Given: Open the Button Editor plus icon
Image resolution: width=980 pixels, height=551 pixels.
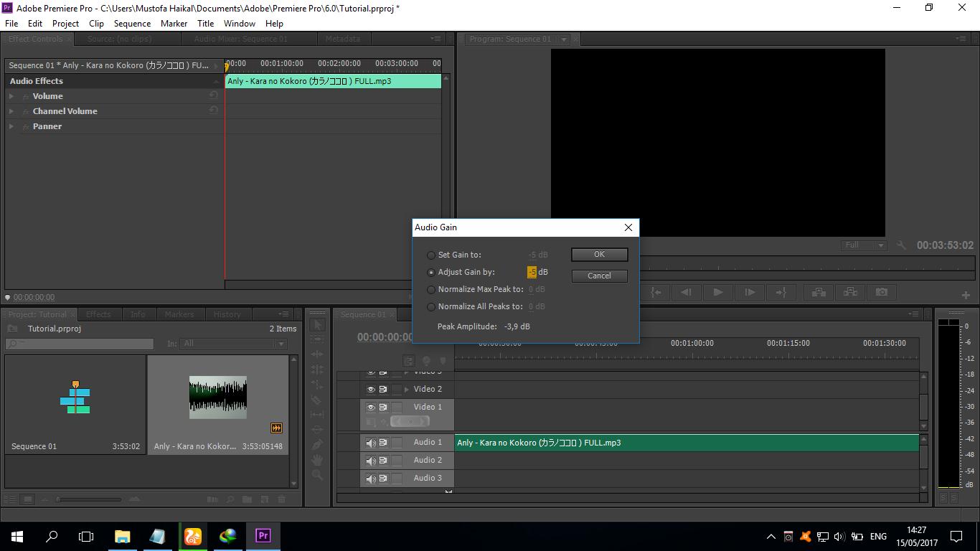Looking at the screenshot, I should (966, 295).
